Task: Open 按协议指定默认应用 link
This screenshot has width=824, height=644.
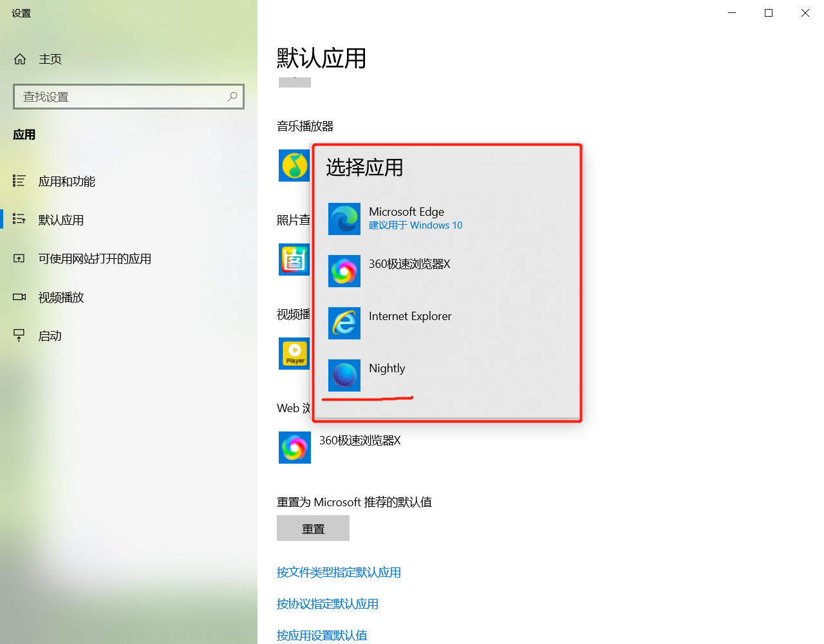Action: click(x=328, y=604)
